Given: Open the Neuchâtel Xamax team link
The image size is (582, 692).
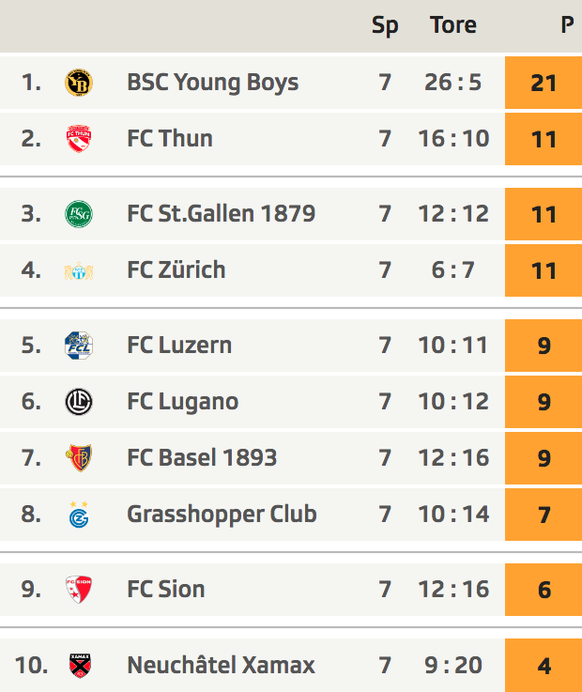Looking at the screenshot, I should (221, 665).
